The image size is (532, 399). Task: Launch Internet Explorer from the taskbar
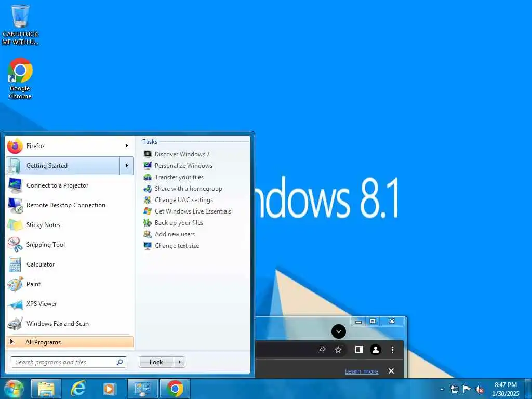tap(78, 389)
